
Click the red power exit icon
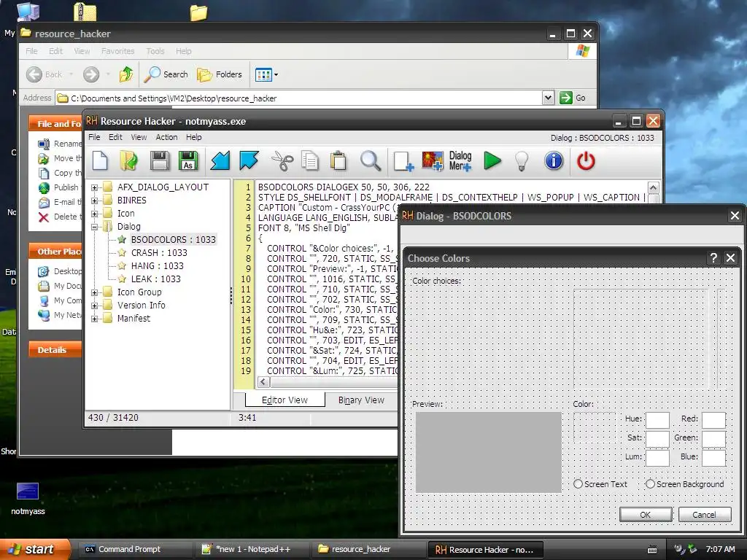(x=586, y=161)
